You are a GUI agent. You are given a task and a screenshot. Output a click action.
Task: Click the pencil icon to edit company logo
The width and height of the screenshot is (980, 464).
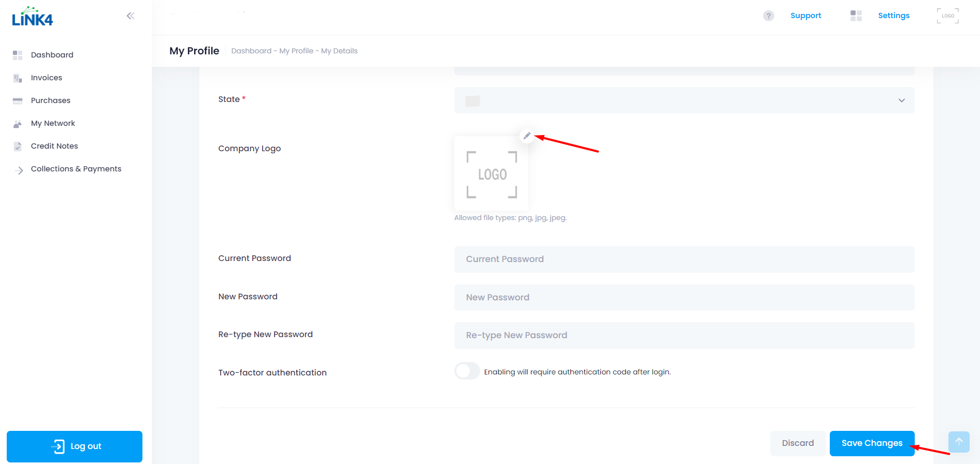point(527,136)
